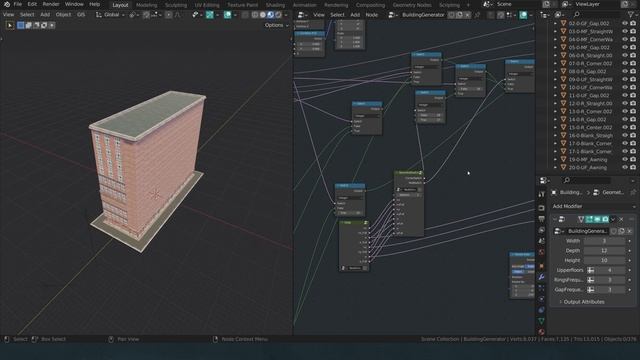This screenshot has width=640, height=360.
Task: Open the 3D viewport Object menu
Action: tap(63, 14)
